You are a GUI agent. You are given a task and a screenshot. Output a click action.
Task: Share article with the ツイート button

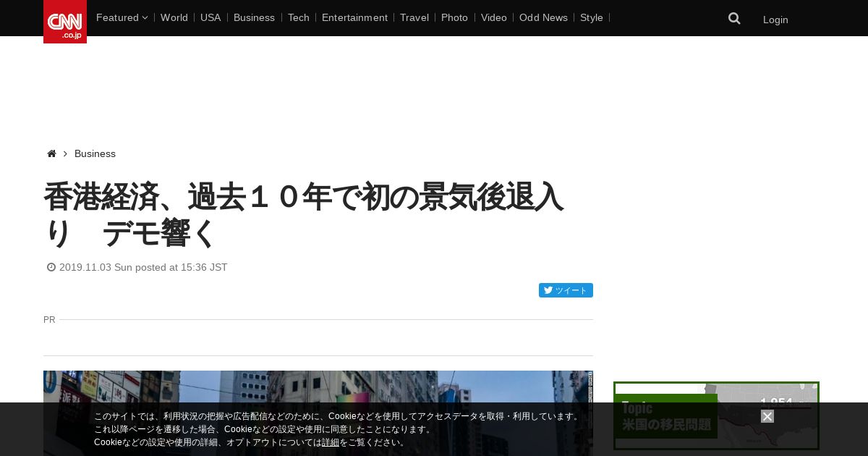point(566,290)
